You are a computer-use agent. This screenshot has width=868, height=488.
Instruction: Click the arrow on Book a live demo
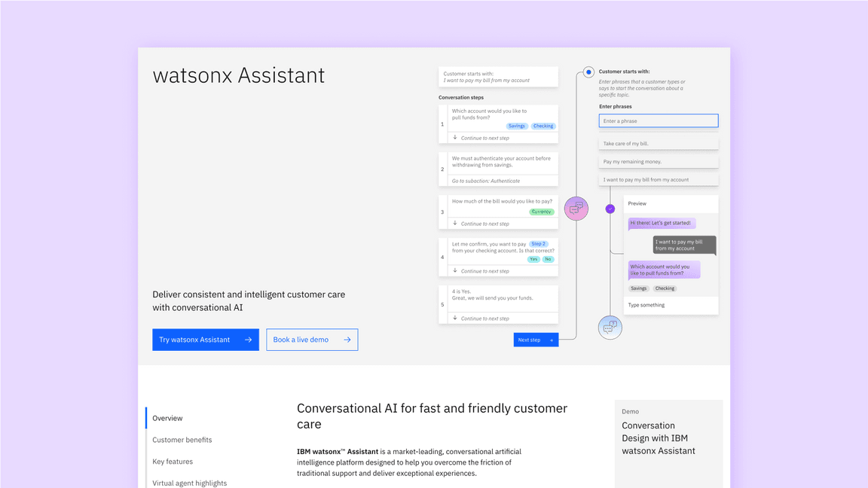[x=347, y=340]
